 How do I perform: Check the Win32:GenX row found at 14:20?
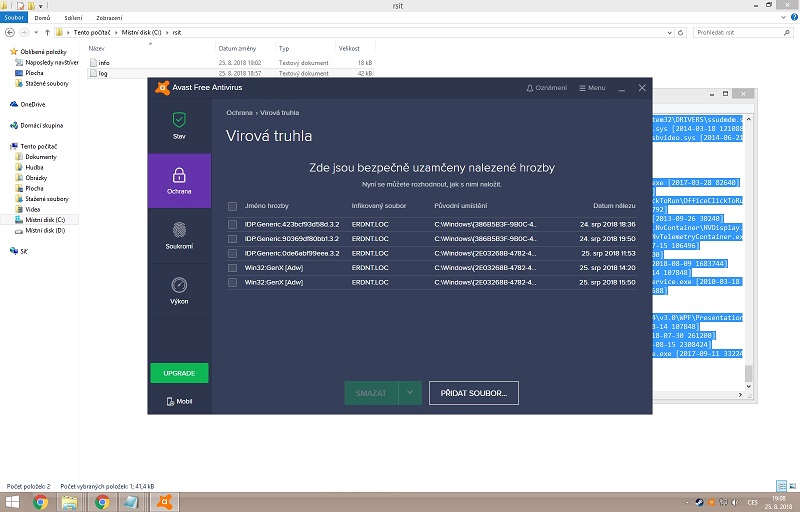[233, 268]
